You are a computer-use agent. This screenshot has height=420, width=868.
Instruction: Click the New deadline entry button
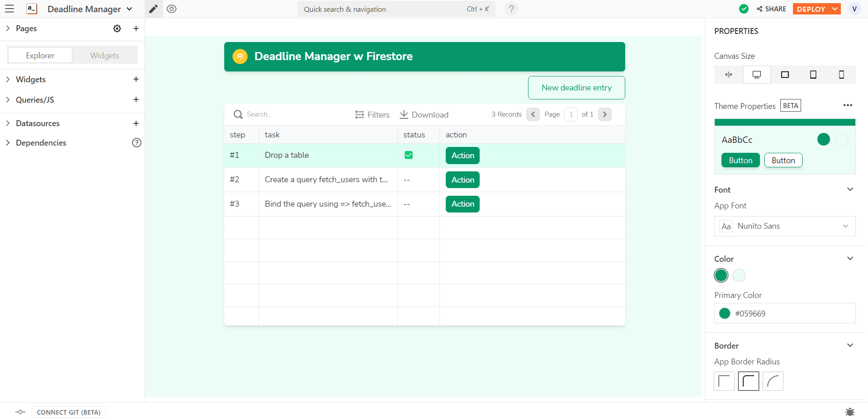[576, 88]
